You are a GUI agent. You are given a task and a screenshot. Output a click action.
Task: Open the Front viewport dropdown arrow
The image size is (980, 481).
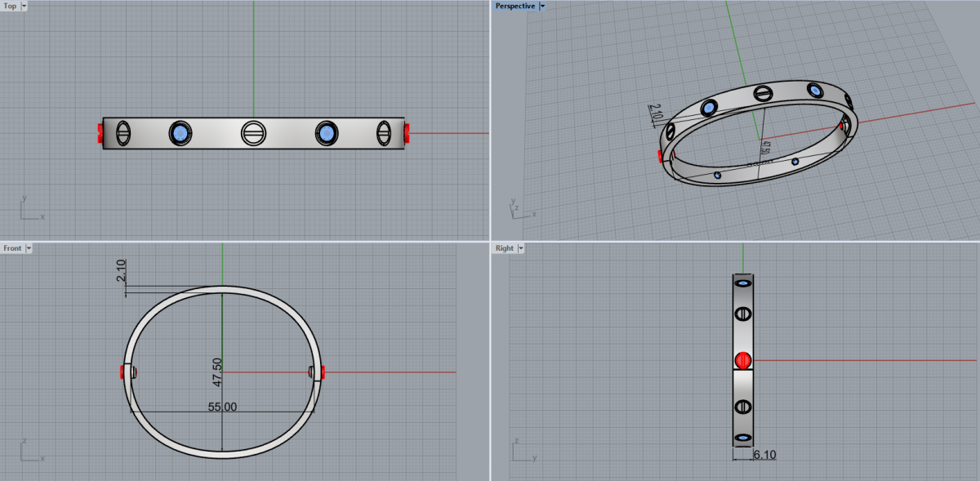point(29,247)
